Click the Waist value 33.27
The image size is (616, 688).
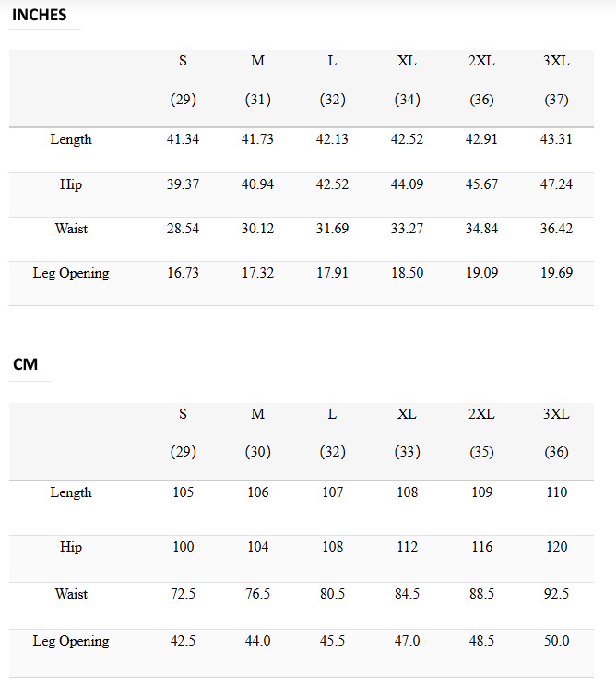[408, 229]
